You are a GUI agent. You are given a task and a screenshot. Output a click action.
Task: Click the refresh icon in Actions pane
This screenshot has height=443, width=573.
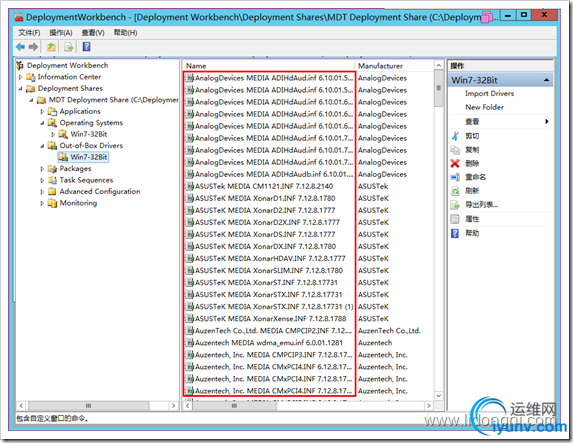click(455, 191)
